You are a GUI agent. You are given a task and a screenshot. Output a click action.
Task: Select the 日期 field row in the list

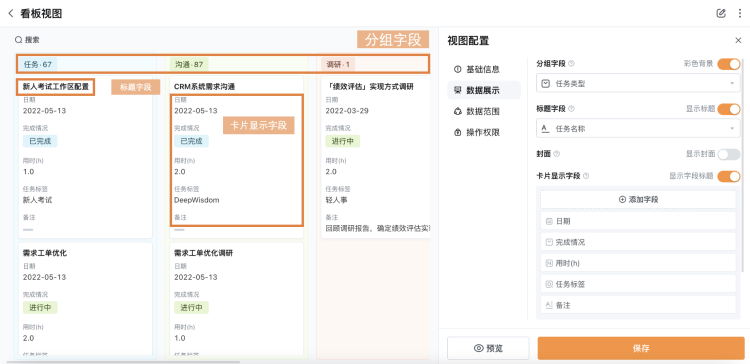[x=638, y=221]
